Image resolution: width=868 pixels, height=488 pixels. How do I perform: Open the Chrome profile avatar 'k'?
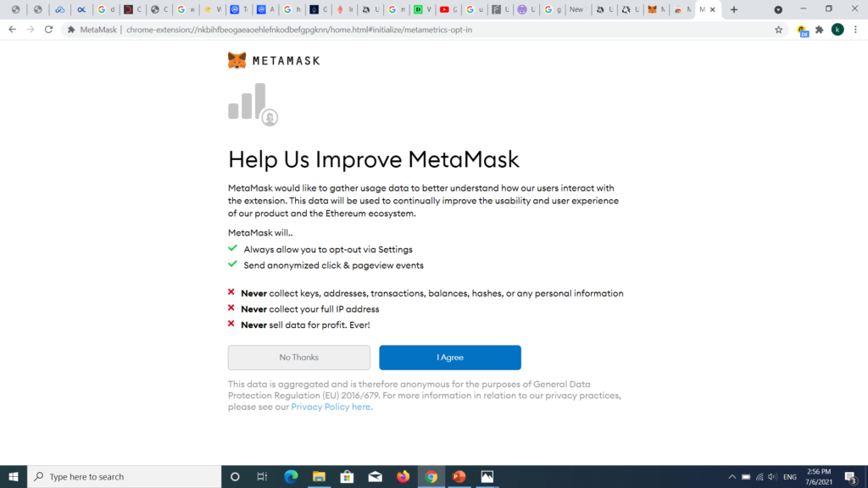837,30
